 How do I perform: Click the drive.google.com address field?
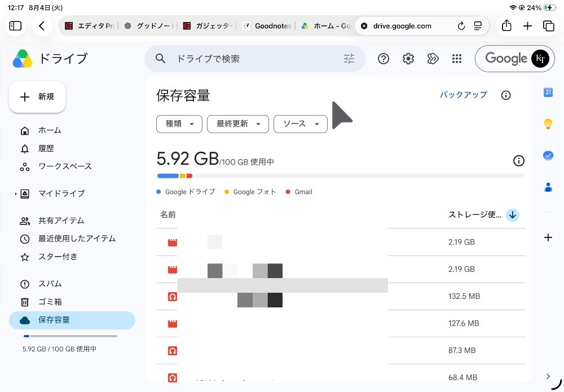point(402,26)
